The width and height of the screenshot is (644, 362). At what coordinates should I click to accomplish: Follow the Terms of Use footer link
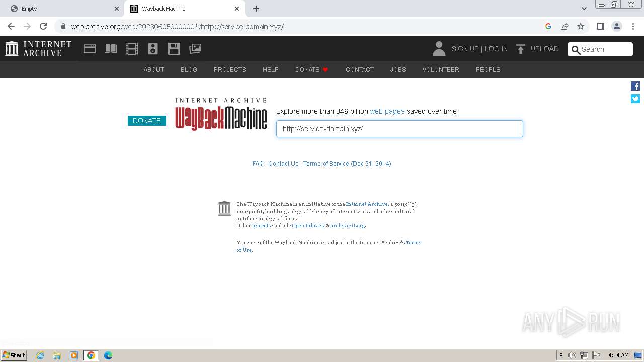414,243
